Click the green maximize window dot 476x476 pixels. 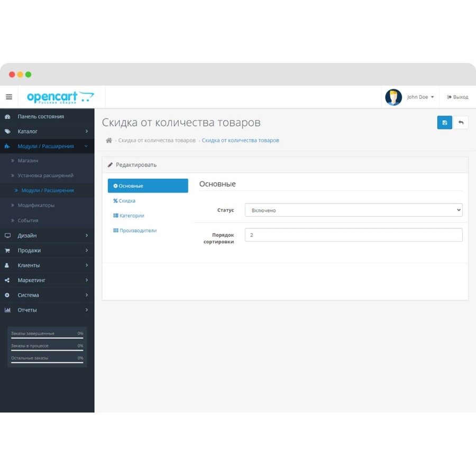(28, 75)
